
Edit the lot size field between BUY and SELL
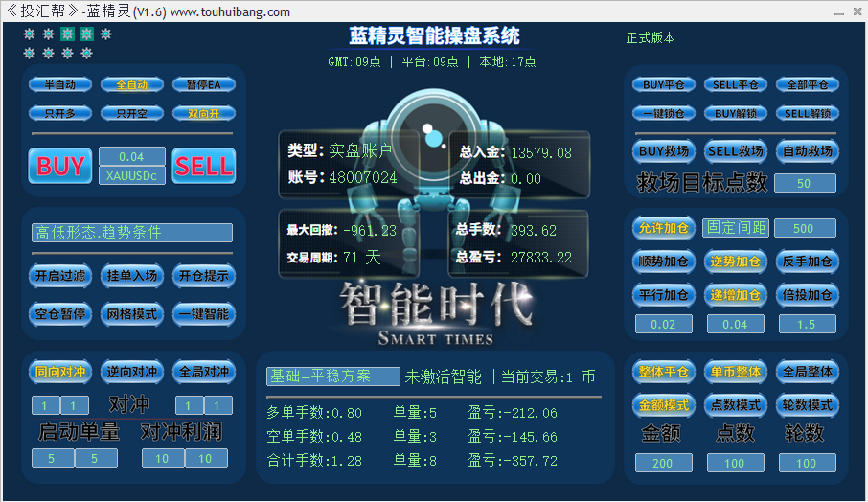pos(132,156)
